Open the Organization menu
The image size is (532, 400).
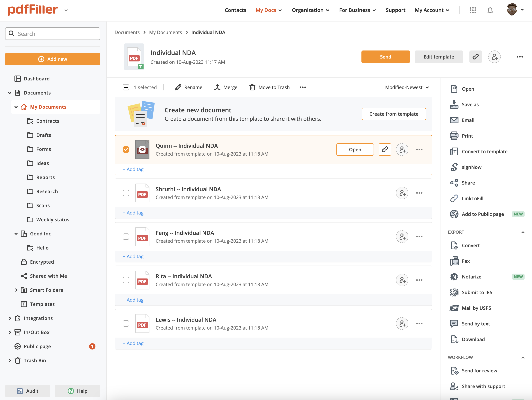pyautogui.click(x=310, y=10)
